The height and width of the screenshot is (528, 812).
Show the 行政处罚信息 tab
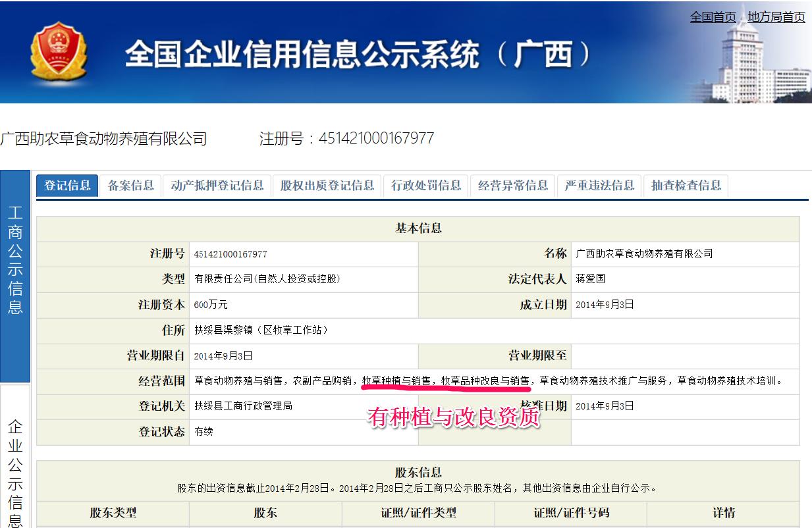point(426,186)
